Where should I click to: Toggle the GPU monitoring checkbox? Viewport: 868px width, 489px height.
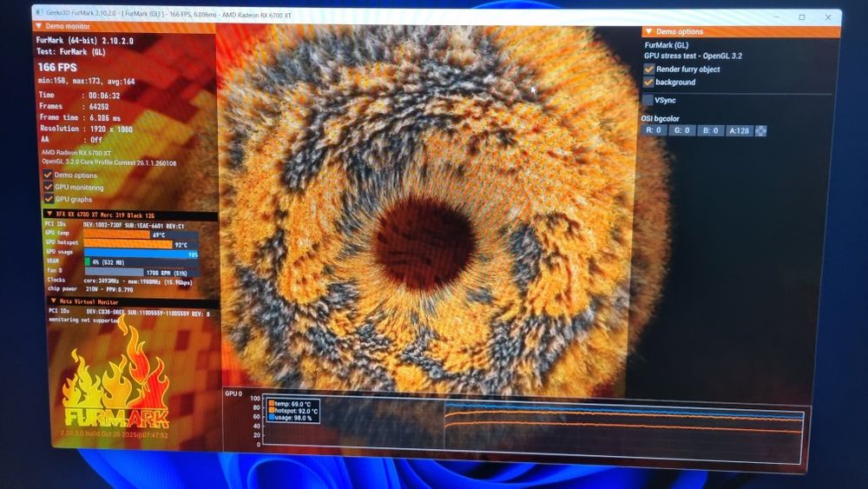[48, 187]
